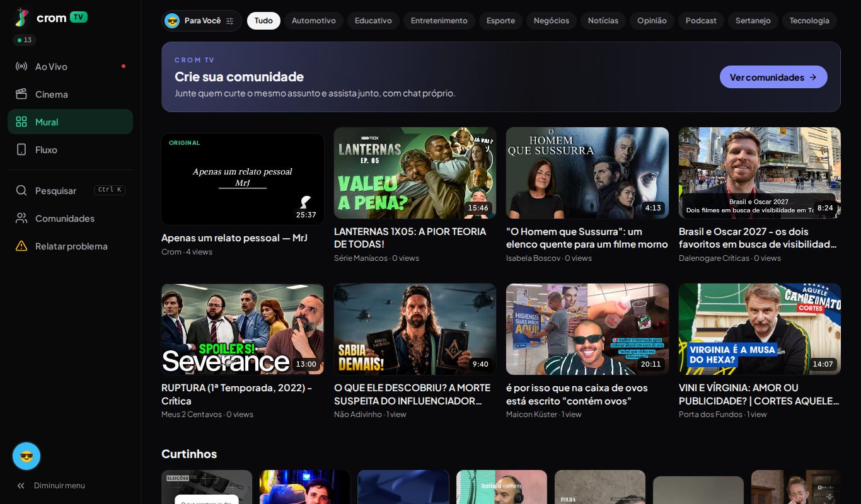
Task: Open the Itatiaia Esporte short
Action: (502, 487)
